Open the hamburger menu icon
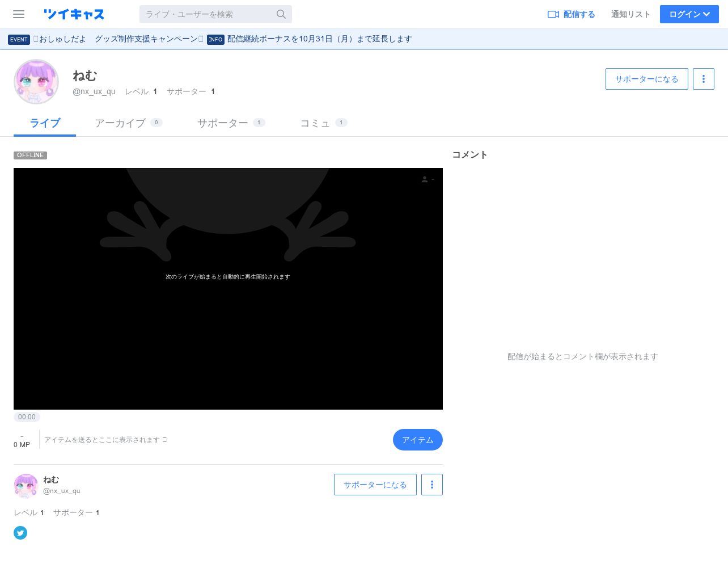This screenshot has width=728, height=581. [19, 14]
